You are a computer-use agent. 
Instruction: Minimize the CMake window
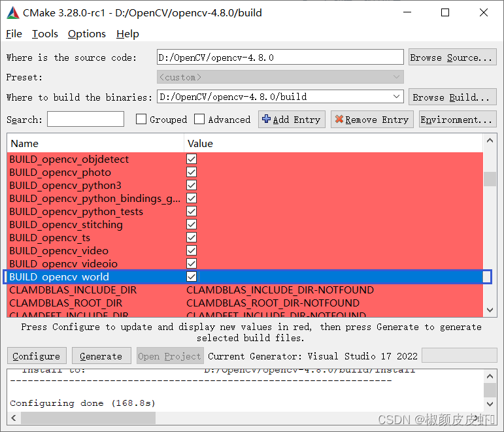coord(407,12)
